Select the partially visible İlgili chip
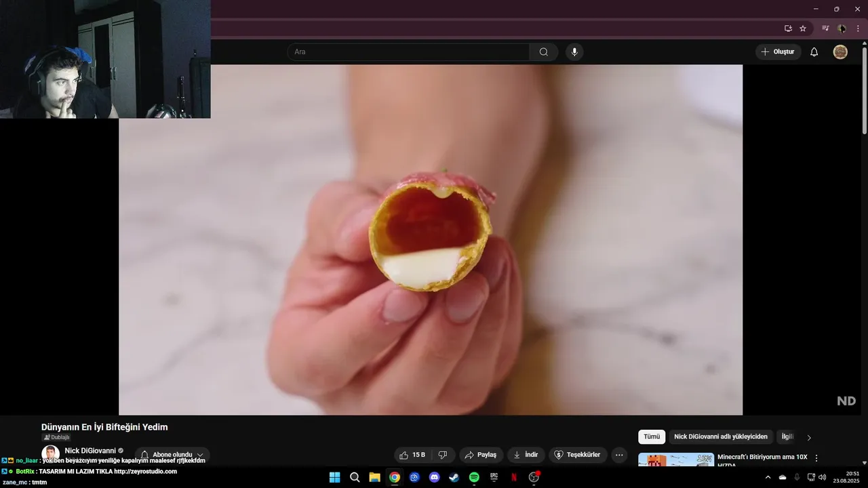The height and width of the screenshot is (488, 868). [x=787, y=437]
